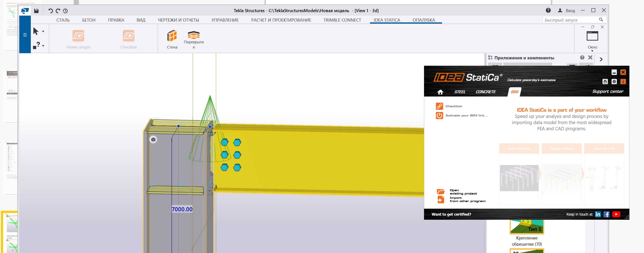Open the undo history clock icon
This screenshot has height=253, width=644.
click(x=65, y=11)
